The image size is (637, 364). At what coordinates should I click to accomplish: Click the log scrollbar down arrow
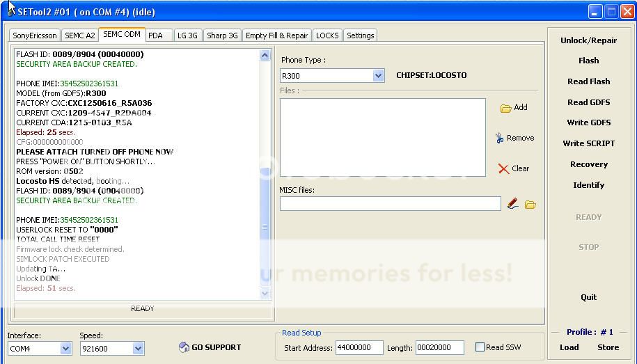click(265, 293)
